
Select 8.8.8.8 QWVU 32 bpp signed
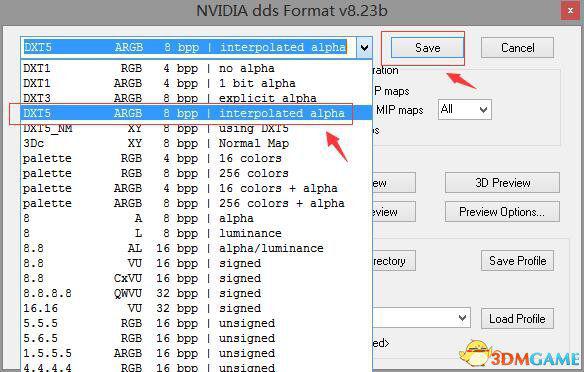197,293
